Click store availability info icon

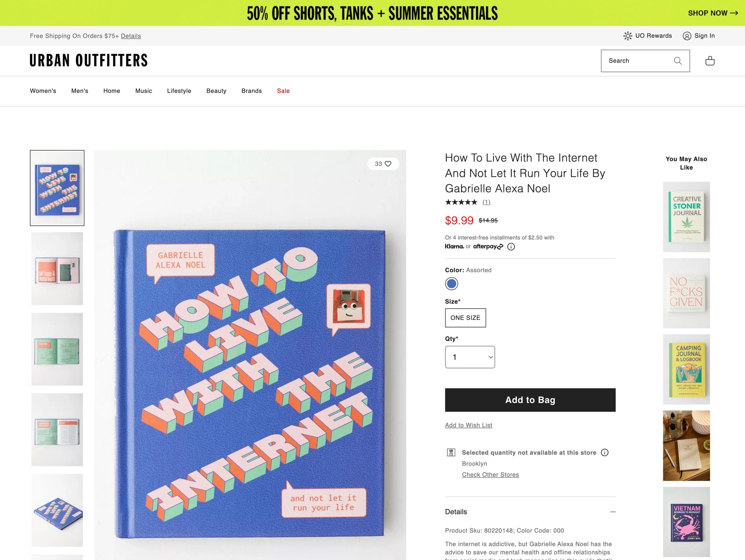tap(604, 453)
